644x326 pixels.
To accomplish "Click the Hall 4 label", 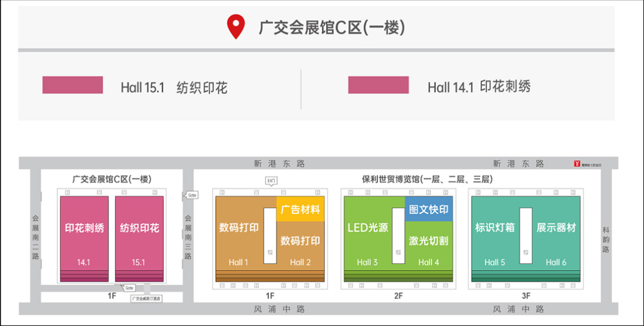I will tap(428, 262).
